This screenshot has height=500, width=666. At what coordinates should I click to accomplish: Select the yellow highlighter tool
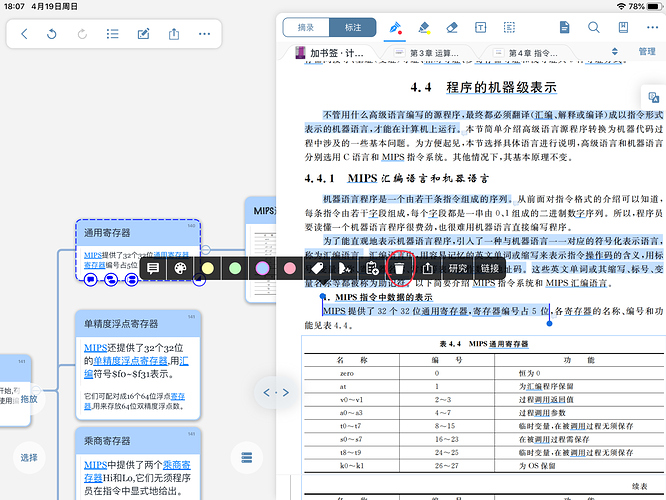(x=424, y=28)
